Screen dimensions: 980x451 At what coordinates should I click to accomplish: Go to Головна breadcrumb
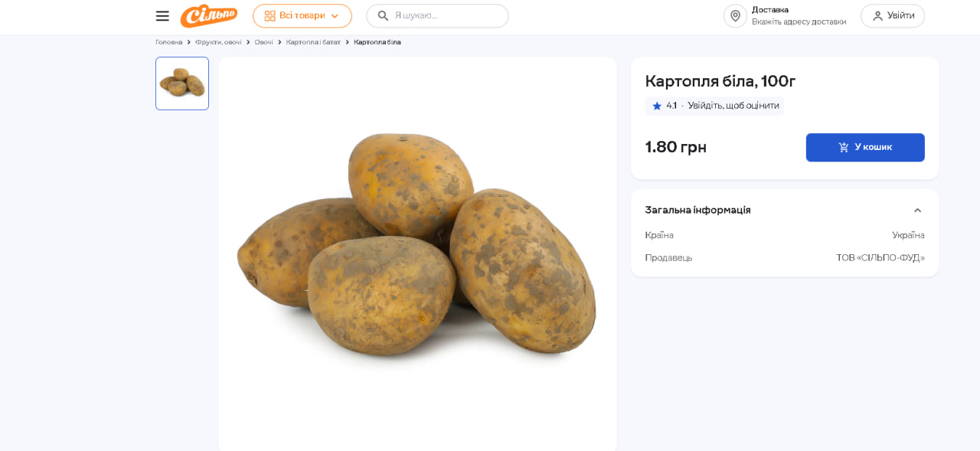point(168,42)
